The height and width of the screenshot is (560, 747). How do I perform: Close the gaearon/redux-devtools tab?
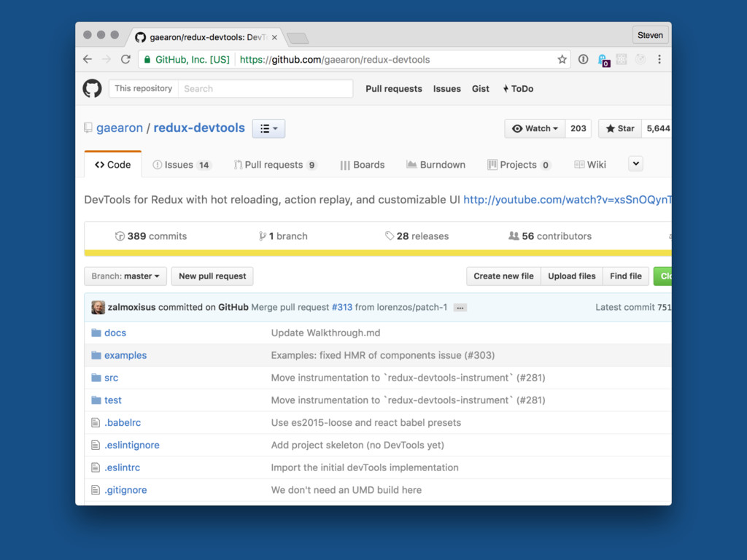pos(274,37)
